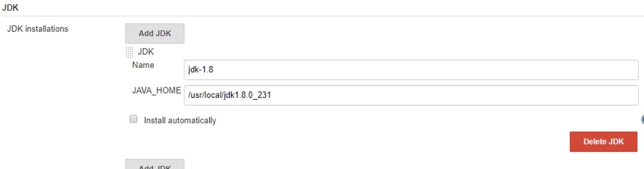Viewport: 644px width, 169px height.
Task: Click the "JAVA_HOME" field label
Action: pyautogui.click(x=156, y=91)
